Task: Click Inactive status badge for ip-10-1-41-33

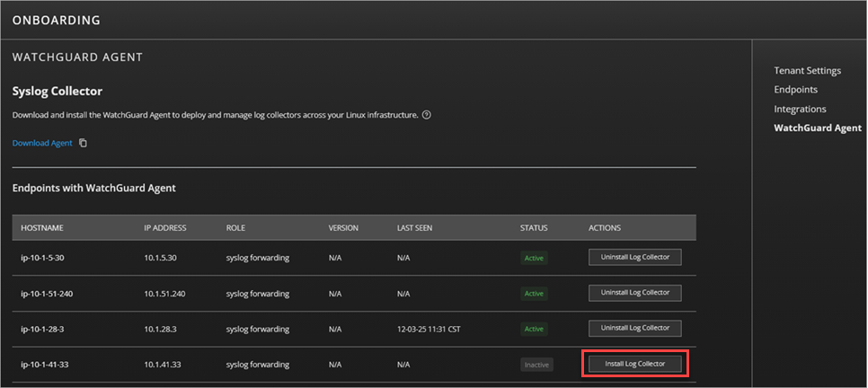Action: (536, 365)
